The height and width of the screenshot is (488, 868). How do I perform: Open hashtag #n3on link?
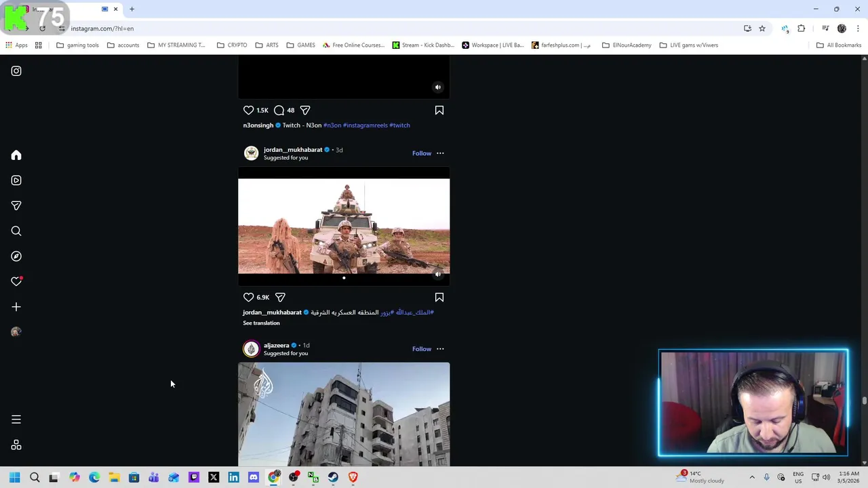(x=332, y=125)
